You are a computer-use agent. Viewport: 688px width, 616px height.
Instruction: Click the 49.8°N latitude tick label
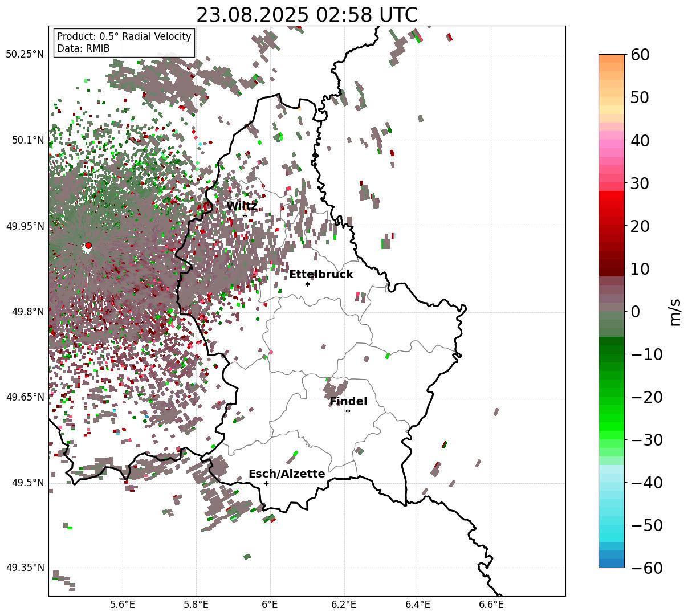(27, 312)
